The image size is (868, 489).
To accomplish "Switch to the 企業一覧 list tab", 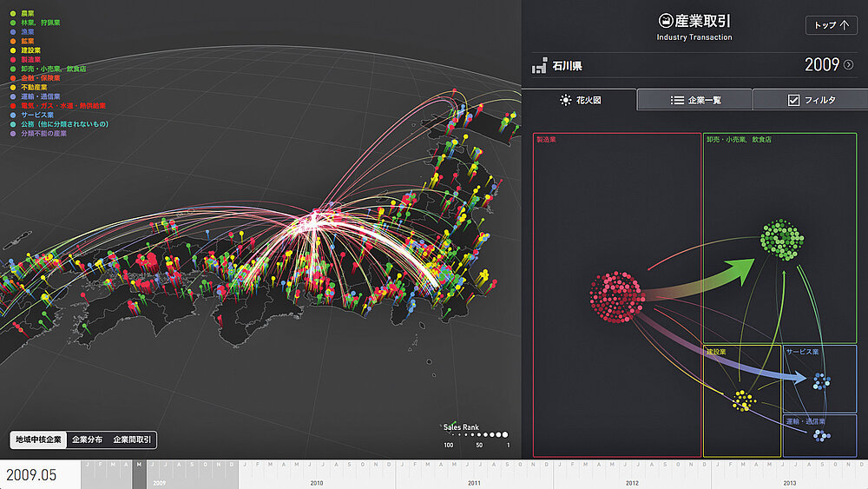I will [694, 100].
